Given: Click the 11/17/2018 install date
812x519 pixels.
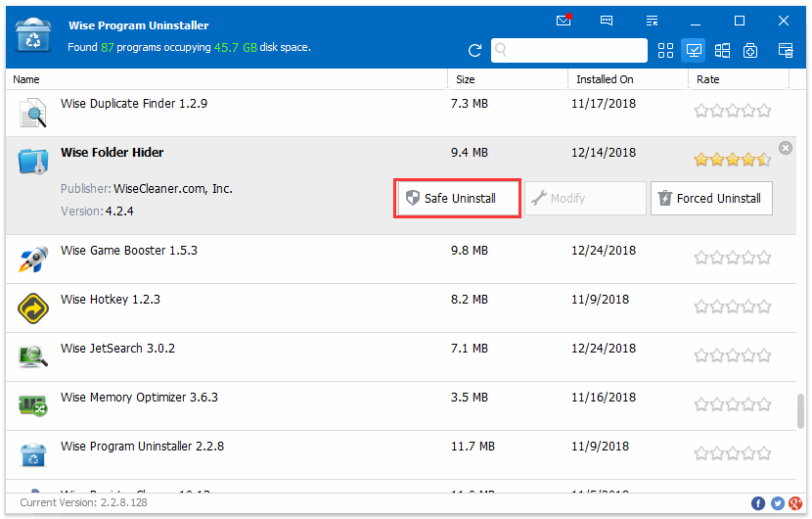Looking at the screenshot, I should coord(604,104).
